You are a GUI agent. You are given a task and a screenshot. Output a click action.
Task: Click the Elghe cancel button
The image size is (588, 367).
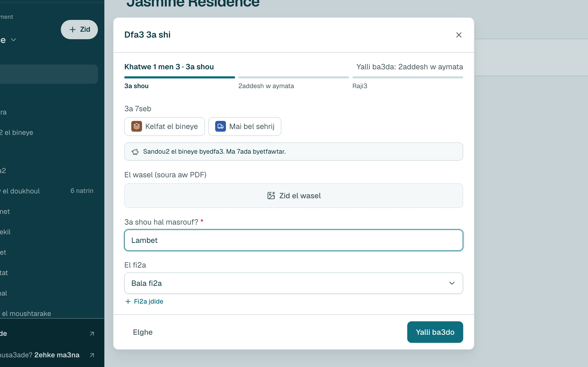coord(143,332)
